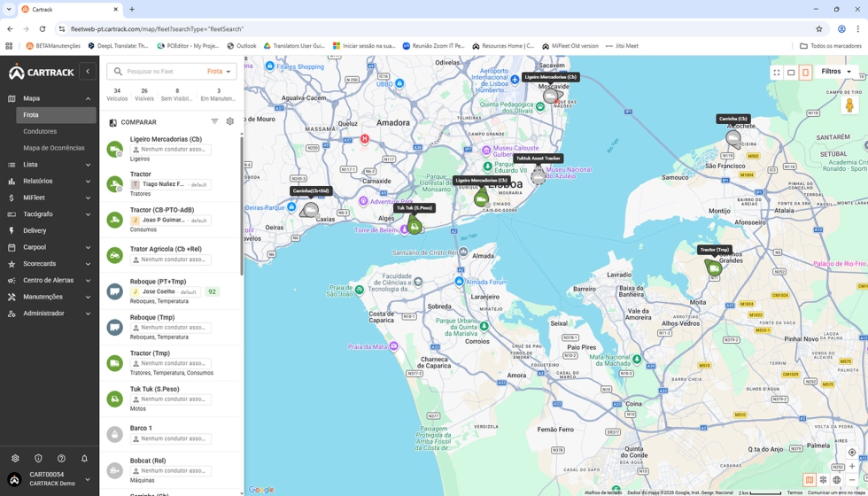Image resolution: width=868 pixels, height=496 pixels.
Task: Click the vehicle list vertical scrollbar
Action: pos(241,205)
